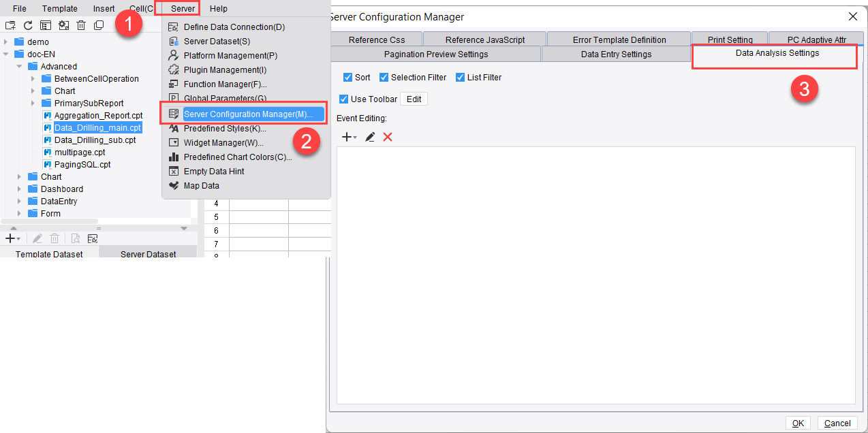Screen dimensions: 868x433
Task: Select the New Folder icon
Action: click(12, 25)
